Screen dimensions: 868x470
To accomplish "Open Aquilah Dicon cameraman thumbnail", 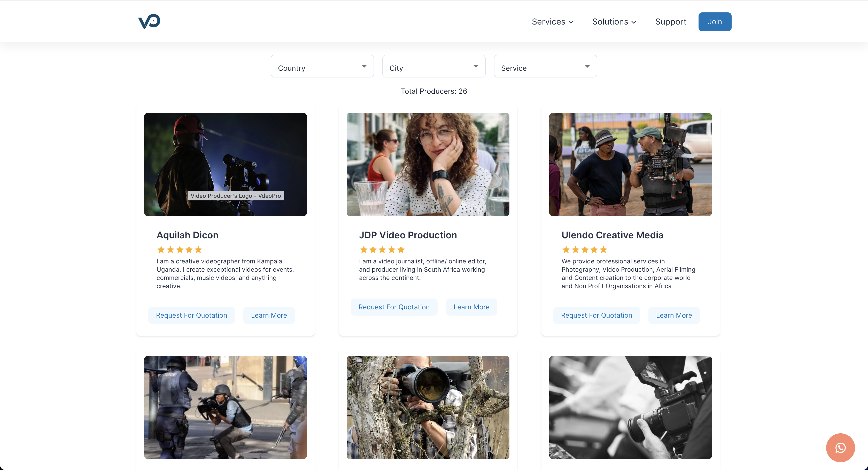I will (x=226, y=165).
